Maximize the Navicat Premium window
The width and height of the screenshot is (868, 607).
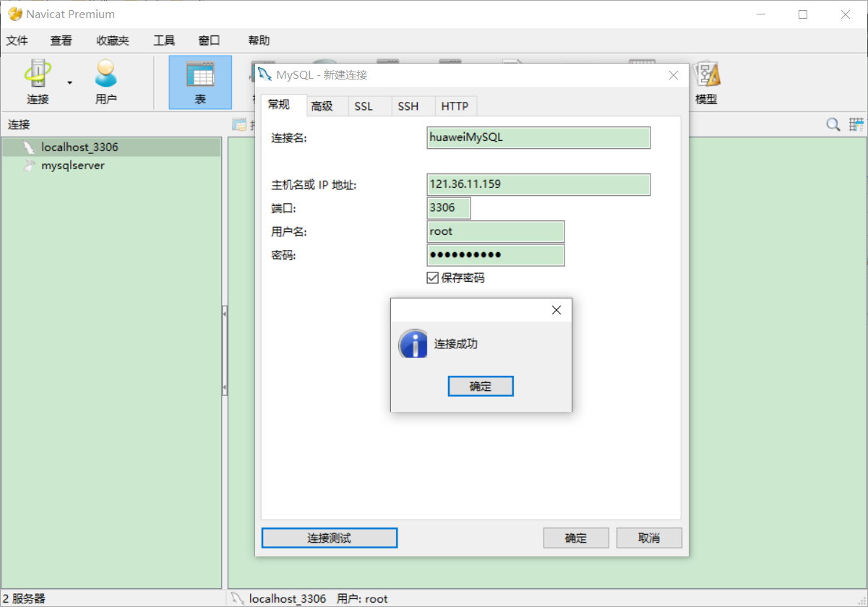803,14
